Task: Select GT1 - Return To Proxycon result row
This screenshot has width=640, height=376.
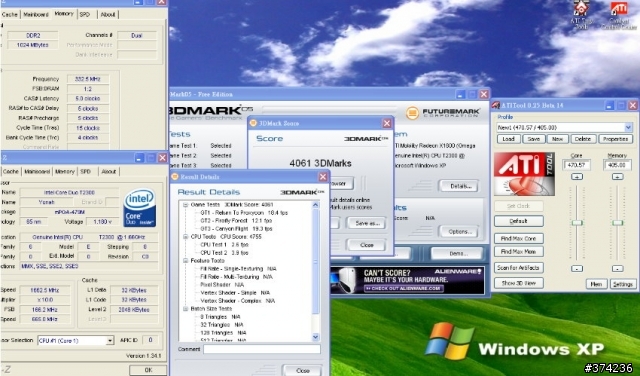Action: click(244, 213)
